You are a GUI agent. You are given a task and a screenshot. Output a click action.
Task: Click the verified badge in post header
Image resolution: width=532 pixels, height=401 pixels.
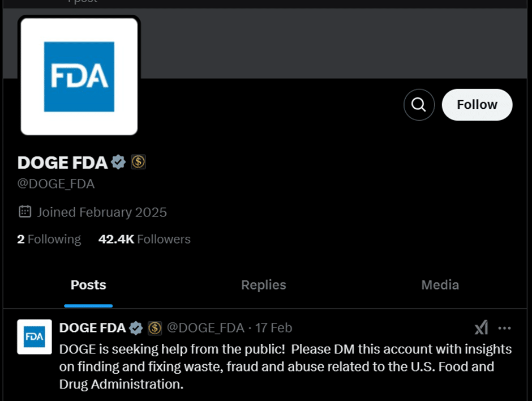[x=136, y=328]
